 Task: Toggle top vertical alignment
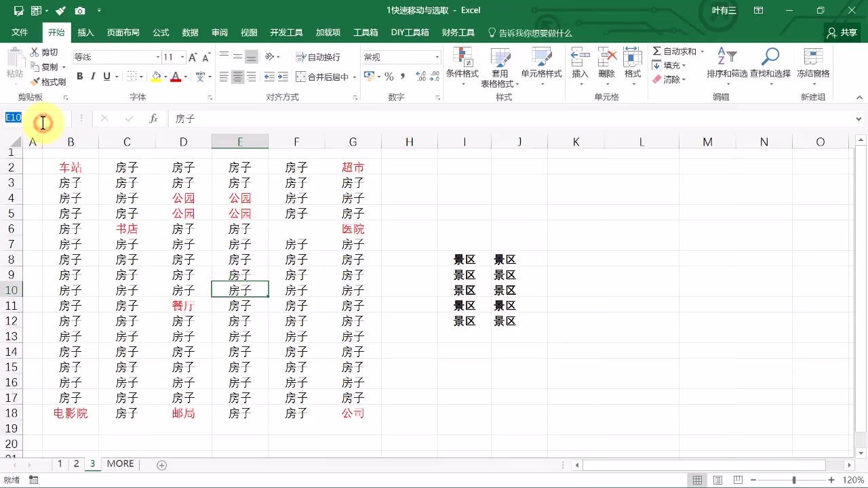click(x=224, y=57)
